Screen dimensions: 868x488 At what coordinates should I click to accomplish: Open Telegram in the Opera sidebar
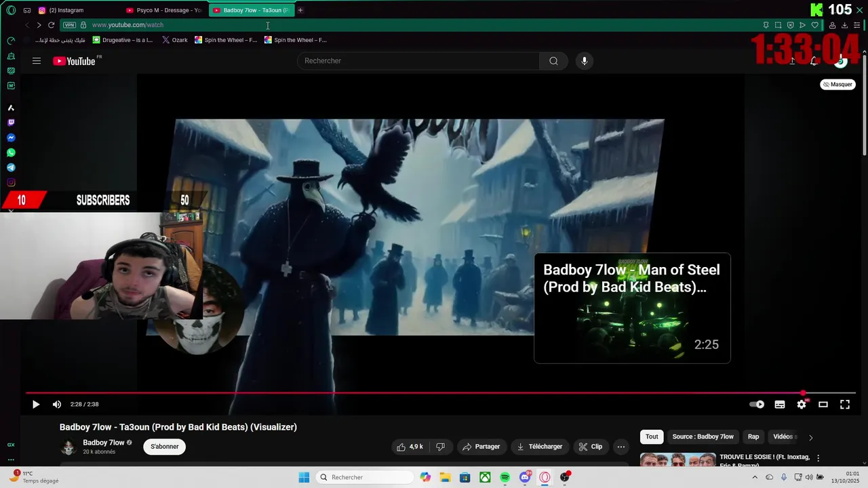pyautogui.click(x=11, y=167)
